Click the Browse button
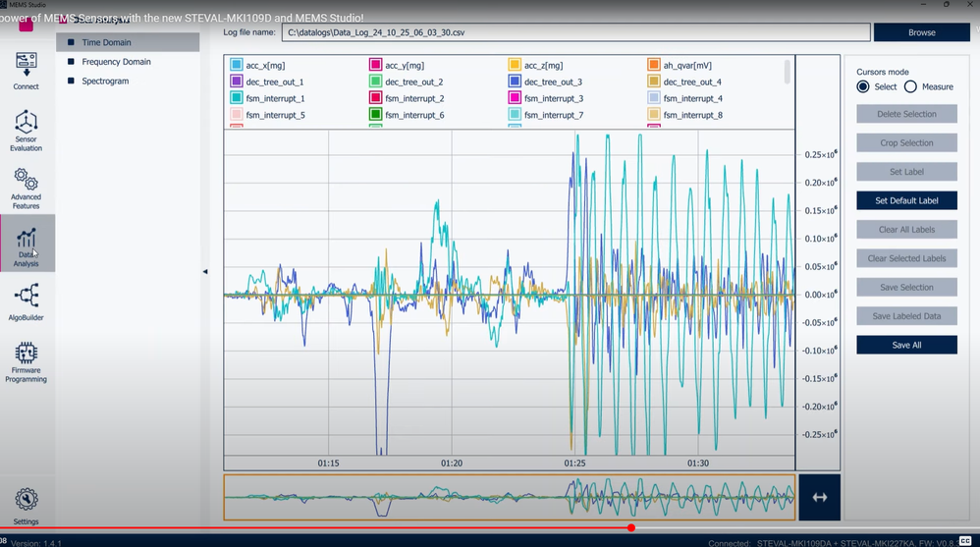This screenshot has width=980, height=547. [x=922, y=32]
